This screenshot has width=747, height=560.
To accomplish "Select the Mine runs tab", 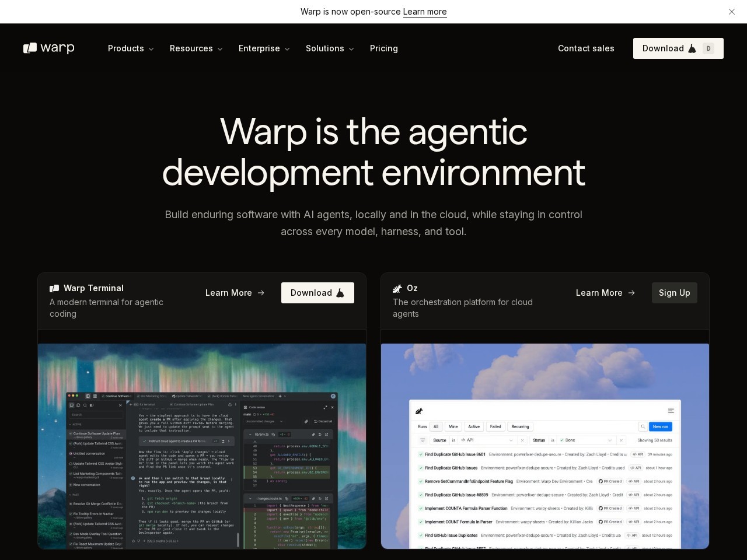I will tap(453, 426).
